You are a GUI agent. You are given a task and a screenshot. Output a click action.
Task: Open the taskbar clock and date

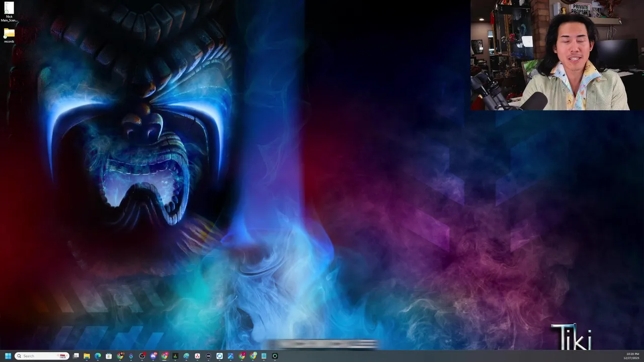[x=632, y=356]
